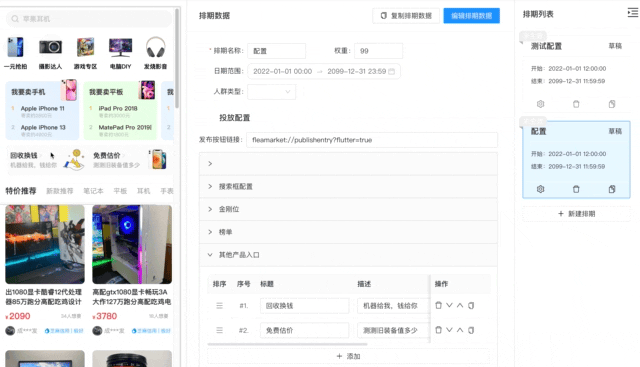This screenshot has width=640, height=367.
Task: Delete row #1 回收换钱
Action: coord(438,305)
